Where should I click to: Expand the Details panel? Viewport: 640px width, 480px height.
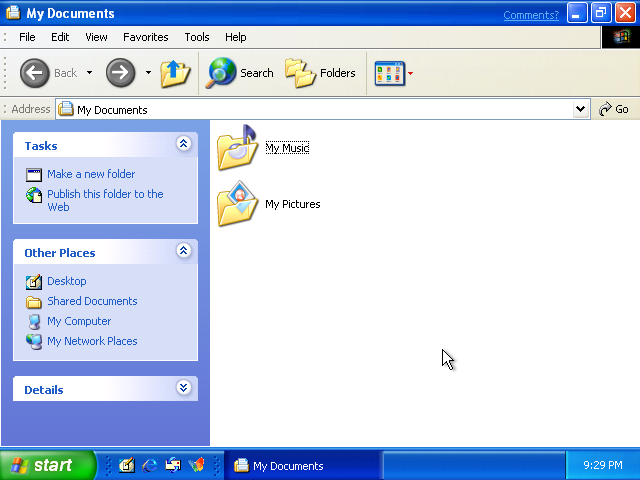(x=184, y=387)
